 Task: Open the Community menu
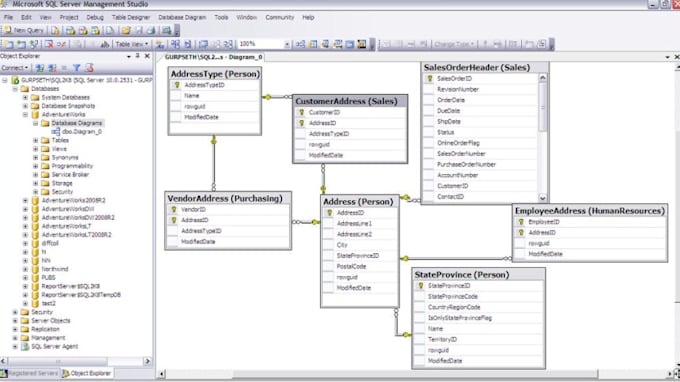(x=280, y=17)
